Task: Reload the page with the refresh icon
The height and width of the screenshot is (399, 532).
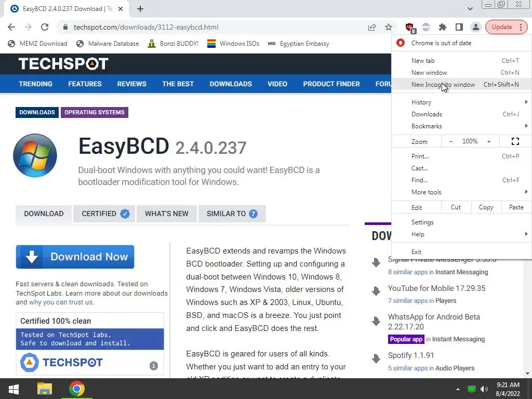Action: [x=45, y=27]
